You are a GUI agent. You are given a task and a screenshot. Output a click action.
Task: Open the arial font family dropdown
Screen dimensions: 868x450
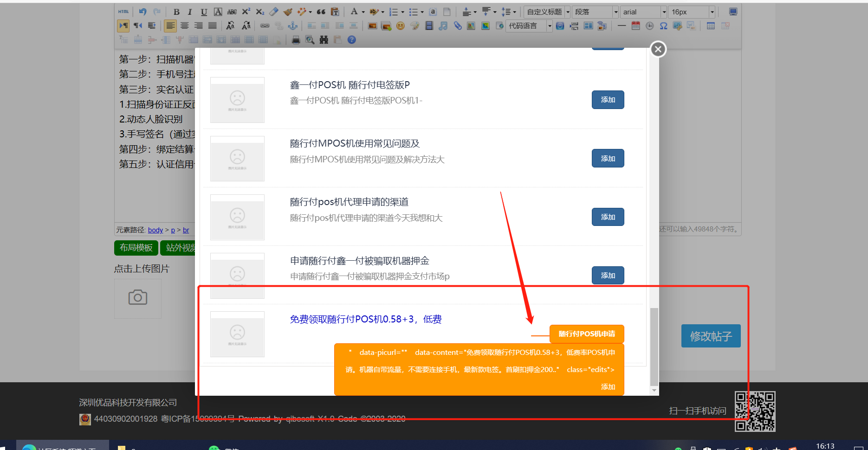pyautogui.click(x=644, y=12)
